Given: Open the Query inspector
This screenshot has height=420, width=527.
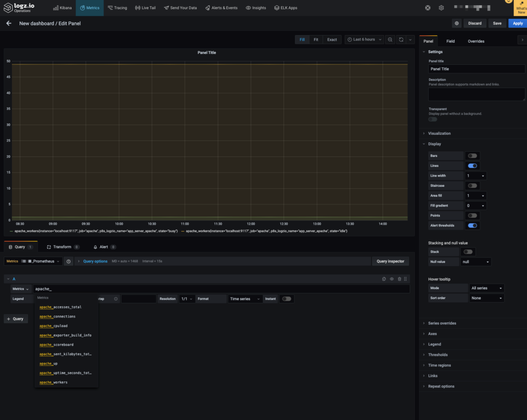Looking at the screenshot, I should pyautogui.click(x=390, y=261).
